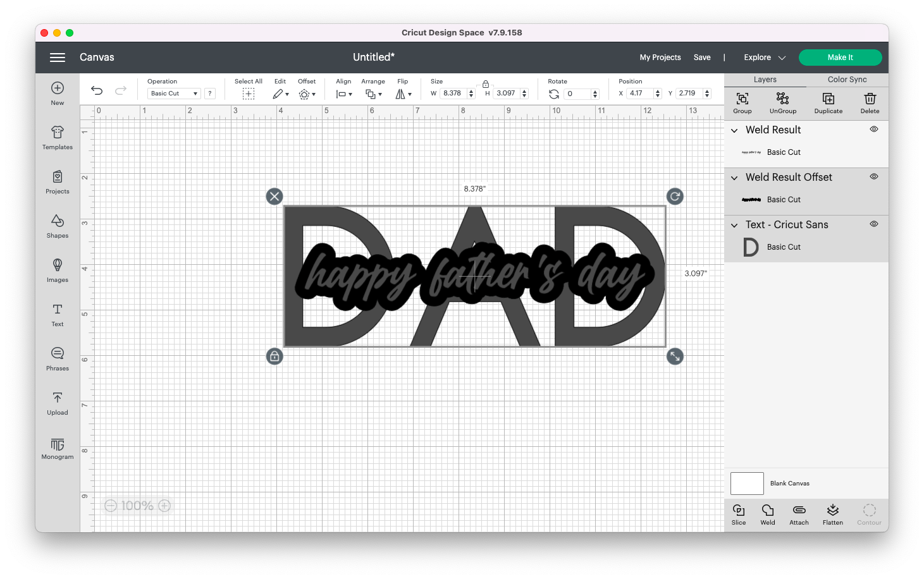Open My Projects from the top bar

pyautogui.click(x=660, y=57)
